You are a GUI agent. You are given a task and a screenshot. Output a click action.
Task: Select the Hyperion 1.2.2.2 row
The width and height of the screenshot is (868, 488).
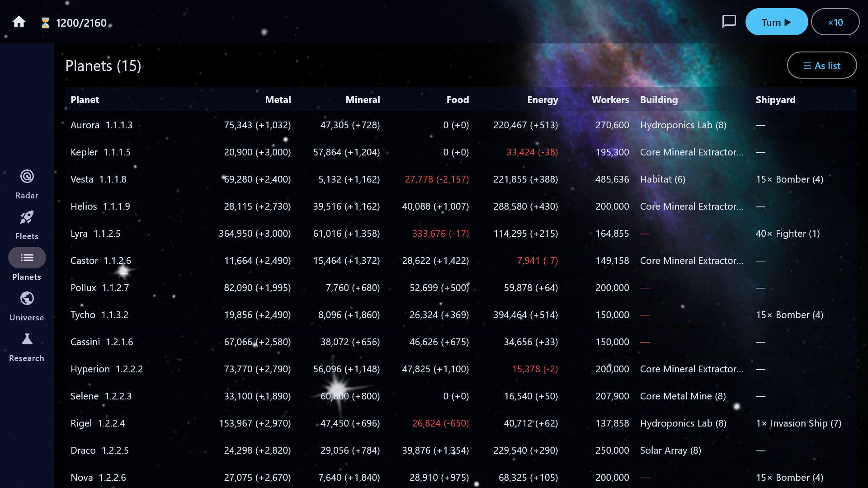pyautogui.click(x=461, y=369)
